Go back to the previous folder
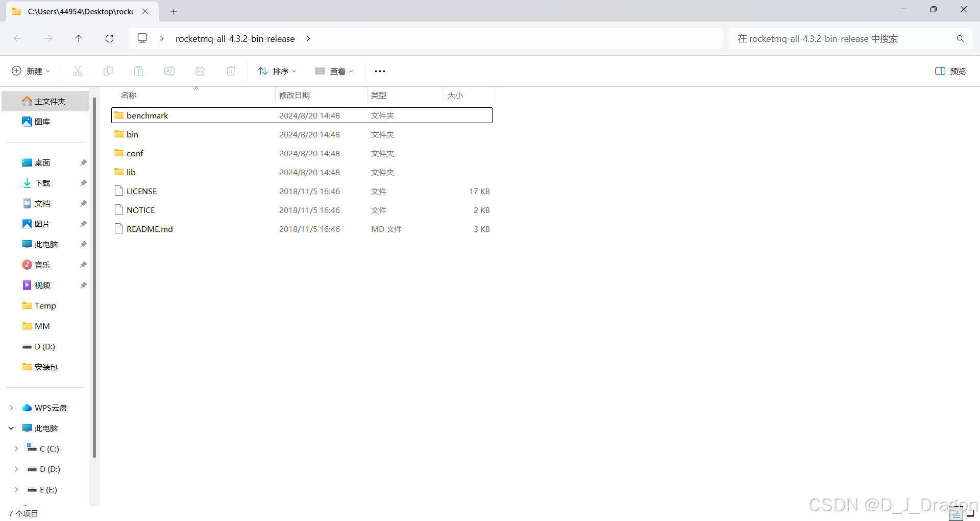 18,39
